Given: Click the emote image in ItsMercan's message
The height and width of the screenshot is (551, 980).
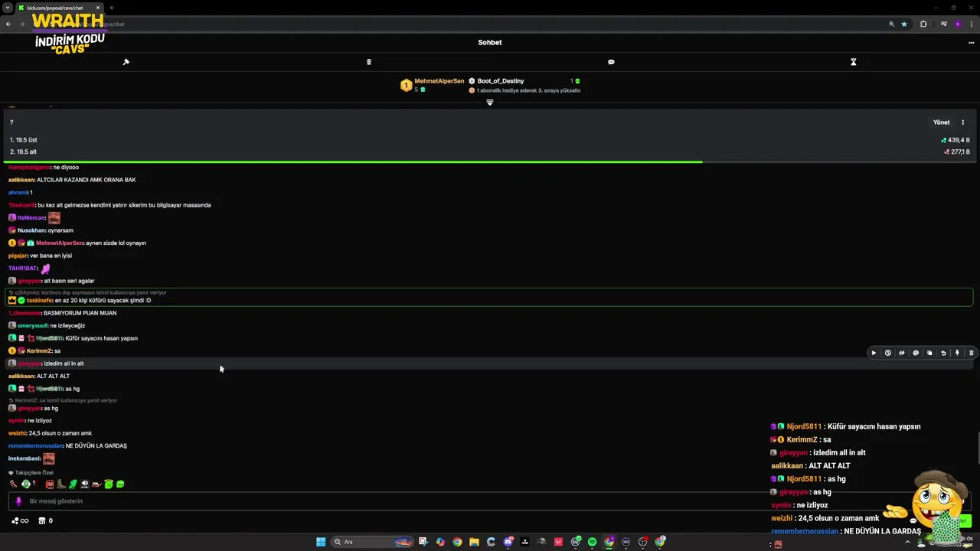Looking at the screenshot, I should coord(54,218).
